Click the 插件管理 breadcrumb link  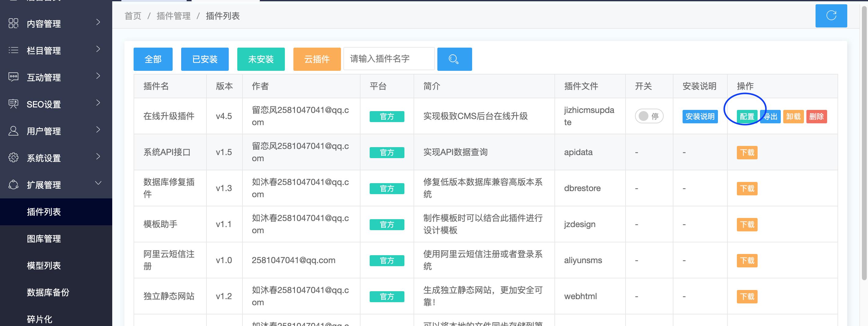(174, 16)
